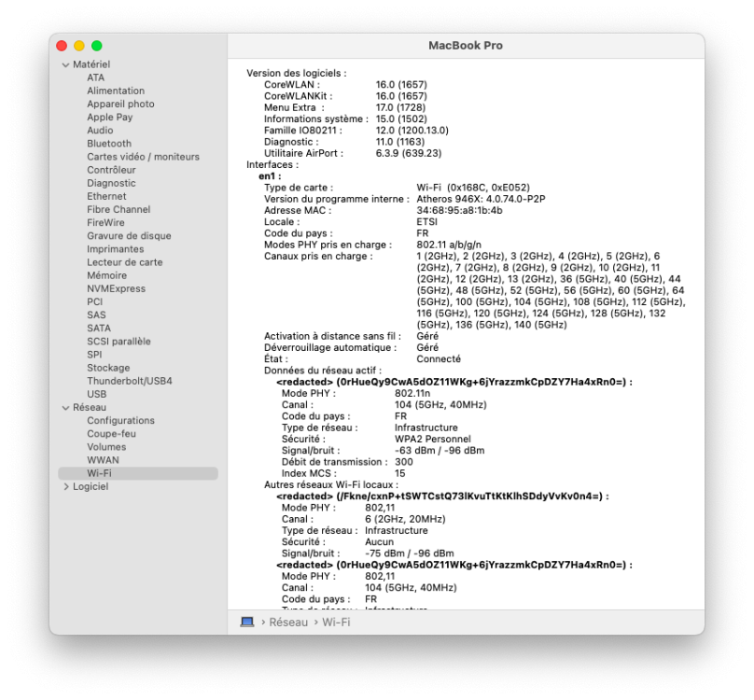
Task: Click the Utilitaire AirPort version 6.3.9 (639.23)
Action: point(408,153)
